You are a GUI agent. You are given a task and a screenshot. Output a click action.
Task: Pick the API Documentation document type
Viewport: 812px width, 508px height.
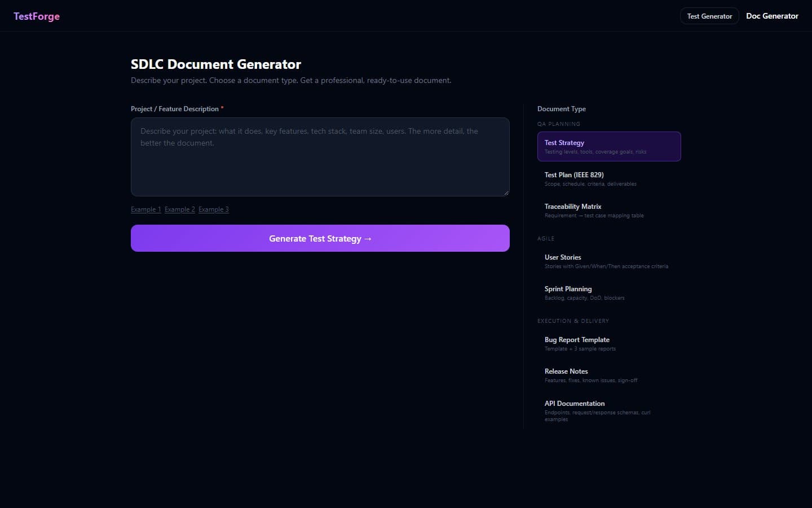609,411
